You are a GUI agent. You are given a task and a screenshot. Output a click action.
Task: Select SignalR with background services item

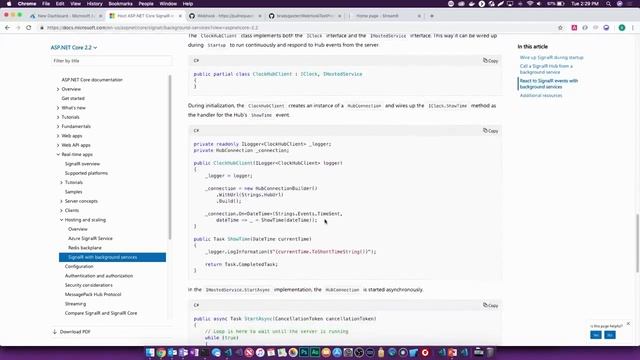(112, 257)
